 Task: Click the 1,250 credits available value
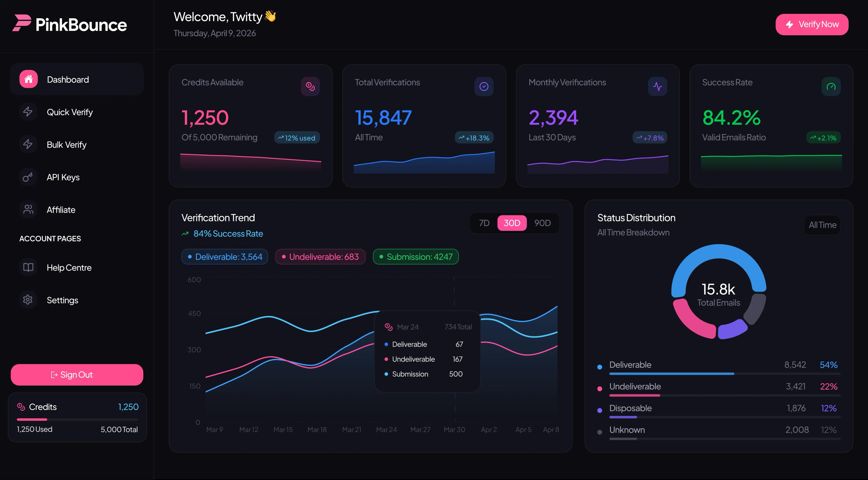205,118
